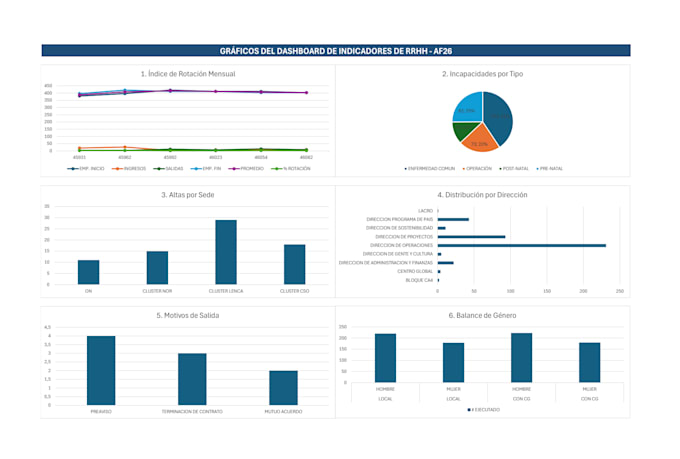Select the light blue pie slice

[468, 108]
